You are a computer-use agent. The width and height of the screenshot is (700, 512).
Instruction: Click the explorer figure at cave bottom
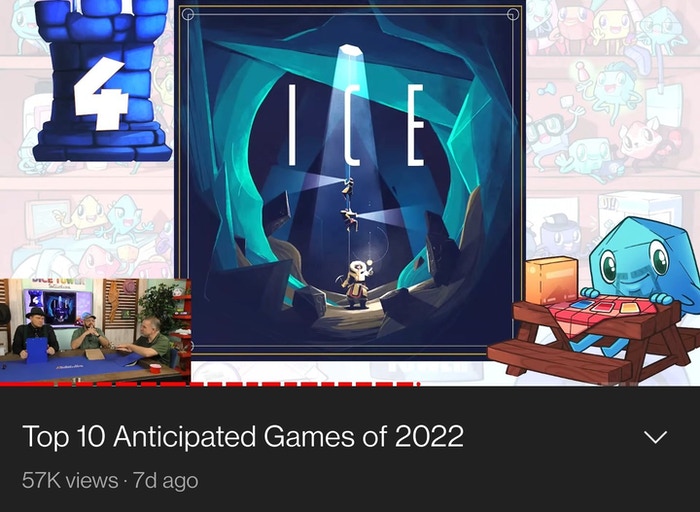[357, 285]
